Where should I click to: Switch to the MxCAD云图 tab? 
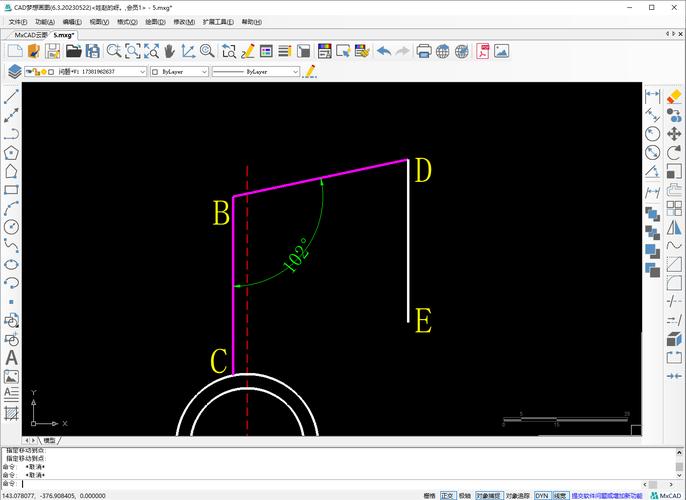pos(29,34)
